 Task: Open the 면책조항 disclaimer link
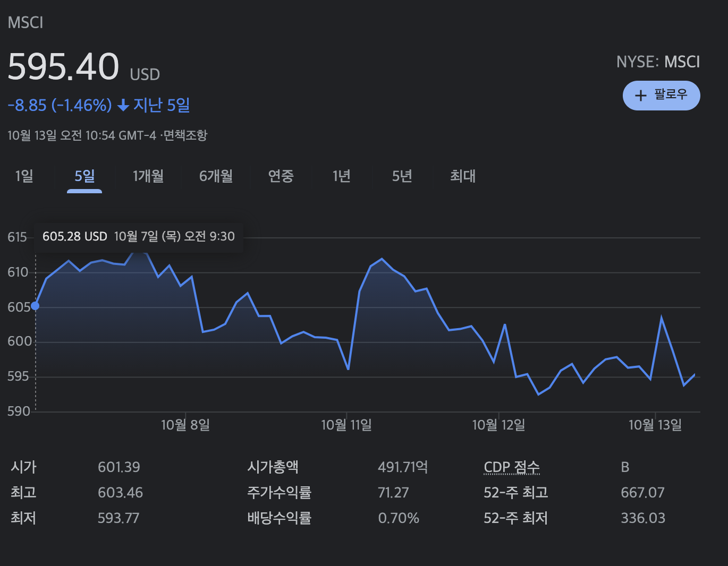185,135
